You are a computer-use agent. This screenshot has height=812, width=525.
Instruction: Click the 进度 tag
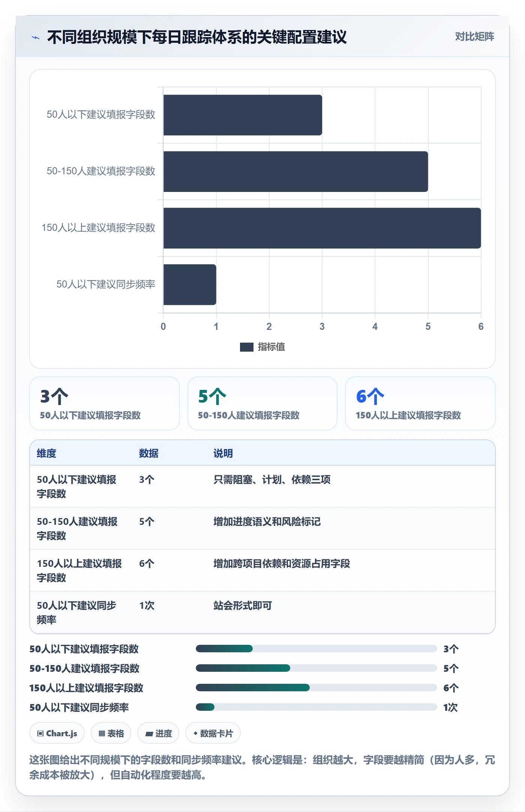[158, 733]
